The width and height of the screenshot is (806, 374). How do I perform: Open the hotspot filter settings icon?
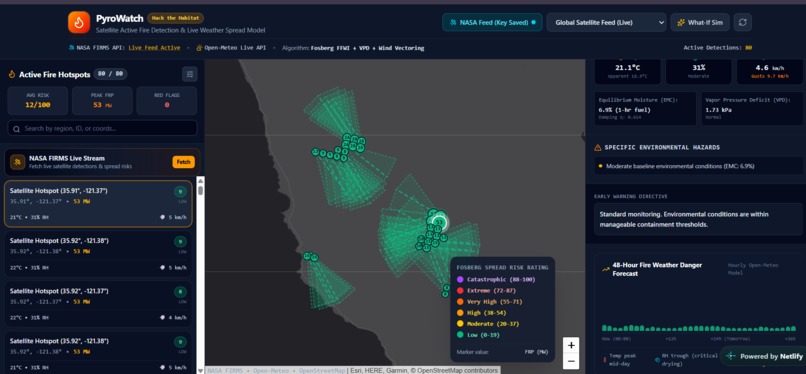coord(190,74)
